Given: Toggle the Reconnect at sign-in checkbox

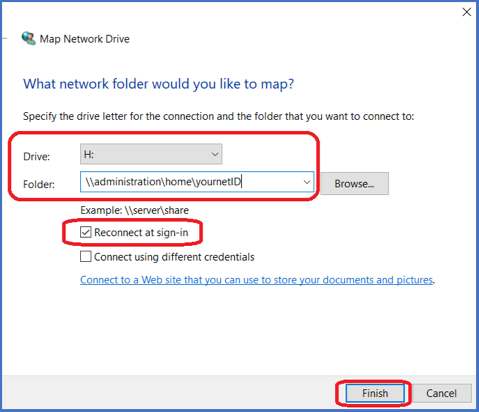Looking at the screenshot, I should point(86,232).
